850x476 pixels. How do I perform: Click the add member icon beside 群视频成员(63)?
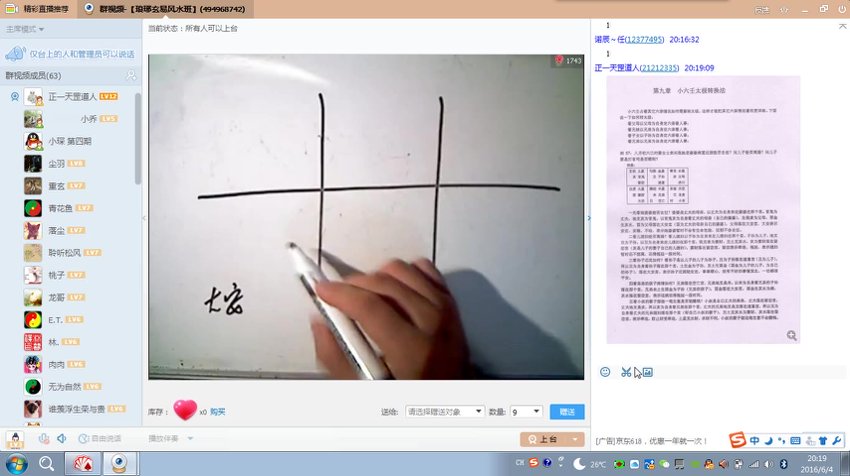click(131, 75)
